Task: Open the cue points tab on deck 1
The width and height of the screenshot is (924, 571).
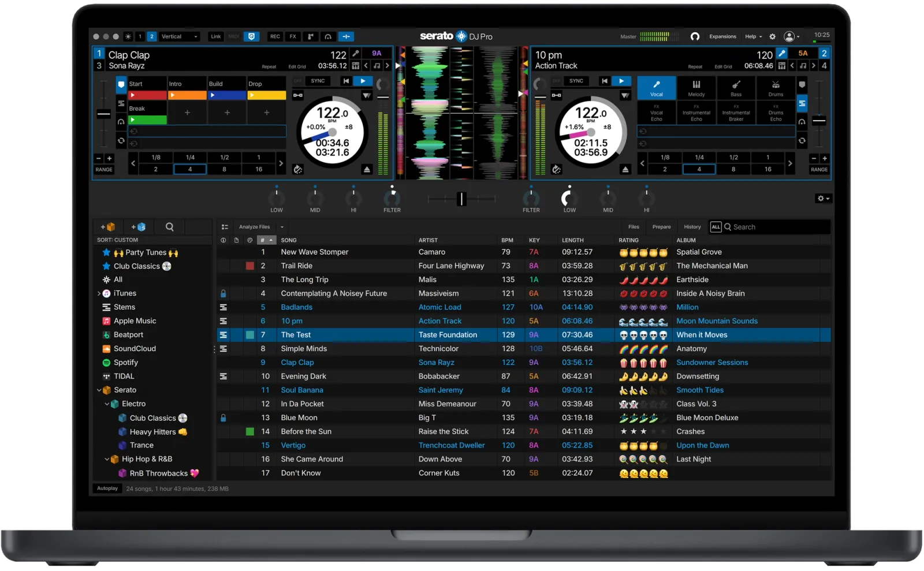Action: click(x=121, y=85)
